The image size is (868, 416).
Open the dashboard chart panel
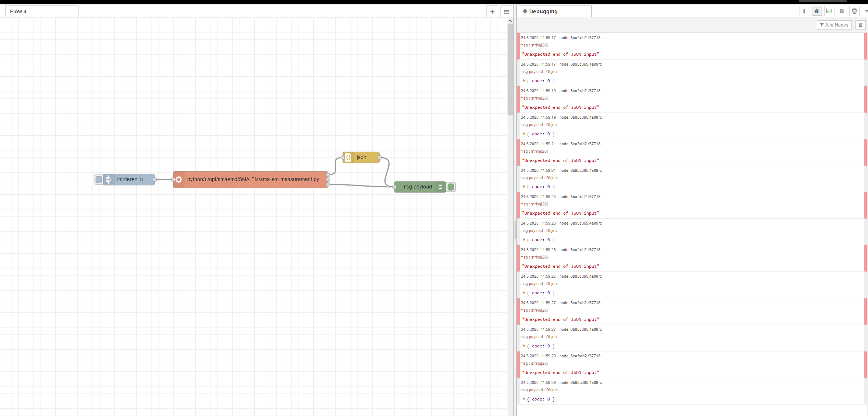click(829, 11)
